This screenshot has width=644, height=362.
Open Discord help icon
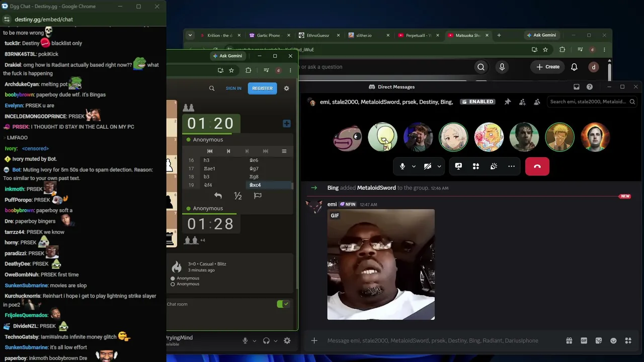pos(590,87)
